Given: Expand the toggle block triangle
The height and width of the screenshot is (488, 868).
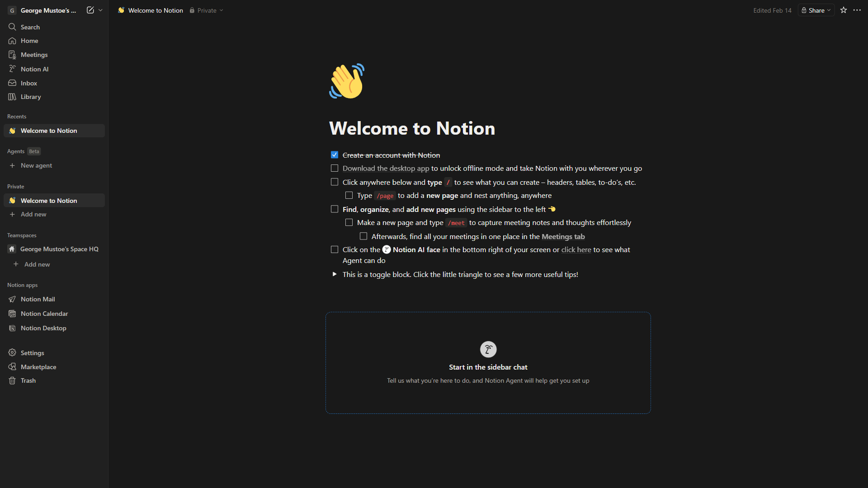Looking at the screenshot, I should click(x=335, y=274).
